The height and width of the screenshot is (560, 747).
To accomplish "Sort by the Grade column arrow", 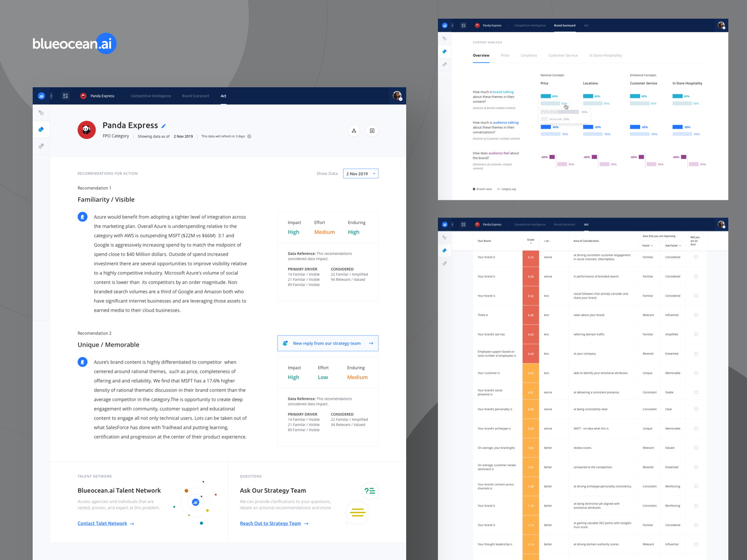I will click(x=531, y=243).
